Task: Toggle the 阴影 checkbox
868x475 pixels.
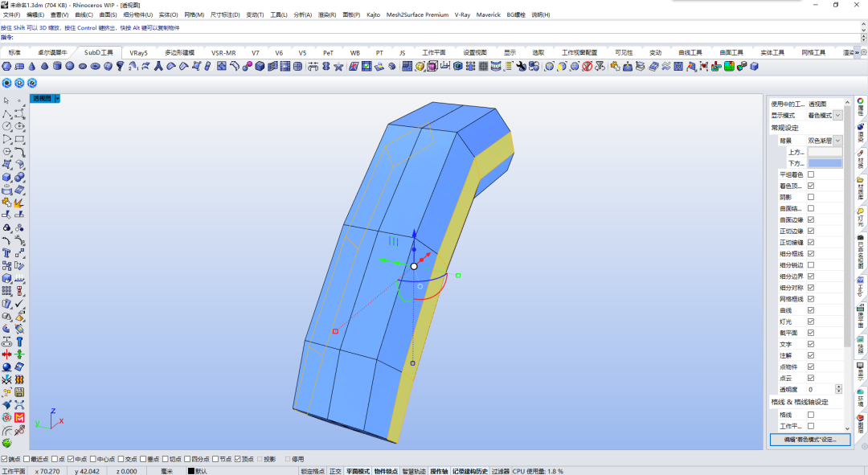Action: [811, 197]
